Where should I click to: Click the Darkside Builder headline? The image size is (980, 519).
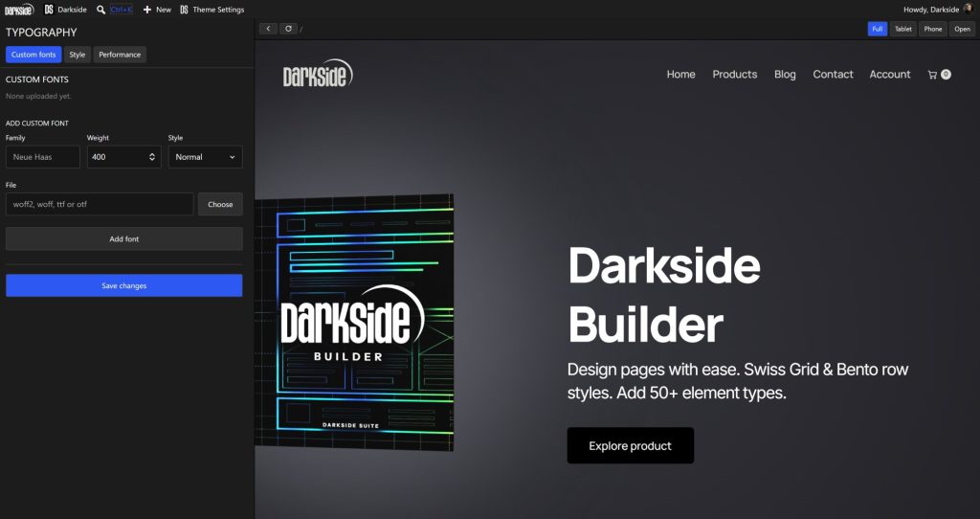tap(664, 295)
